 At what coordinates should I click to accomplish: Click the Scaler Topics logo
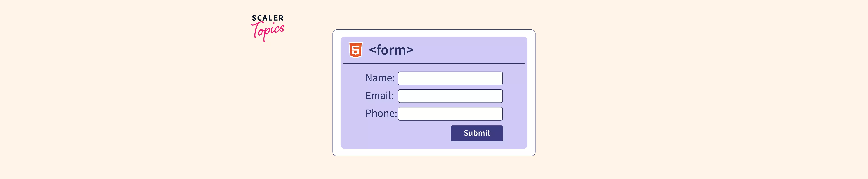coord(267,28)
